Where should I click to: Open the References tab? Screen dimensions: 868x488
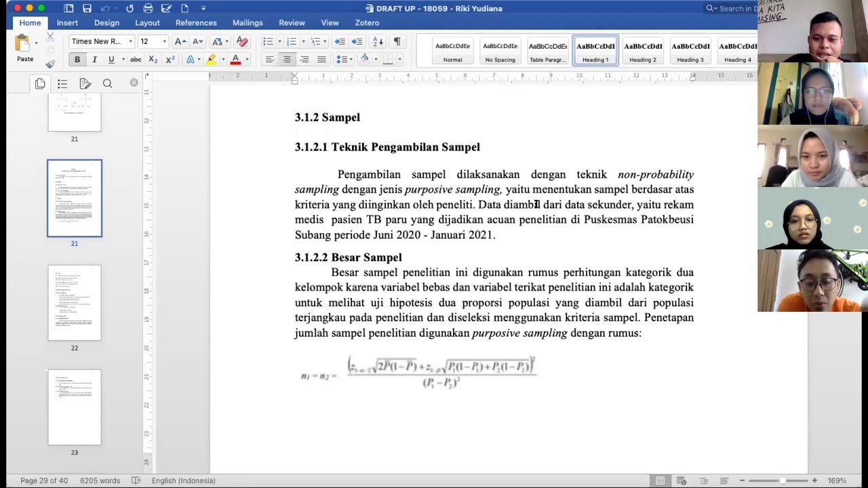[x=196, y=22]
